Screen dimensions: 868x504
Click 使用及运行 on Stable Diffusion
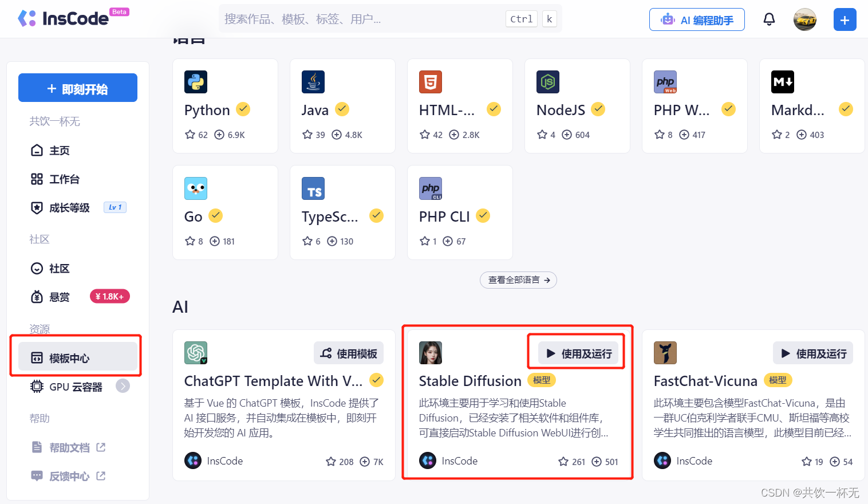[578, 353]
